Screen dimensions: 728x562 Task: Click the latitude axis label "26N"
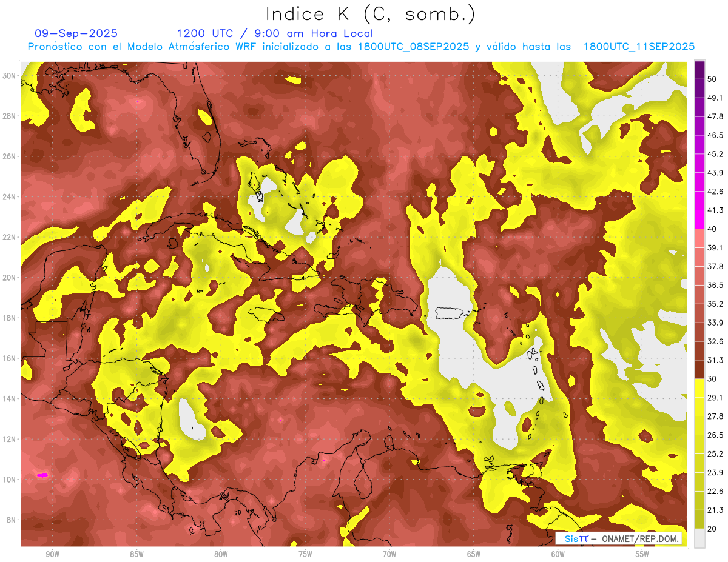(9, 156)
